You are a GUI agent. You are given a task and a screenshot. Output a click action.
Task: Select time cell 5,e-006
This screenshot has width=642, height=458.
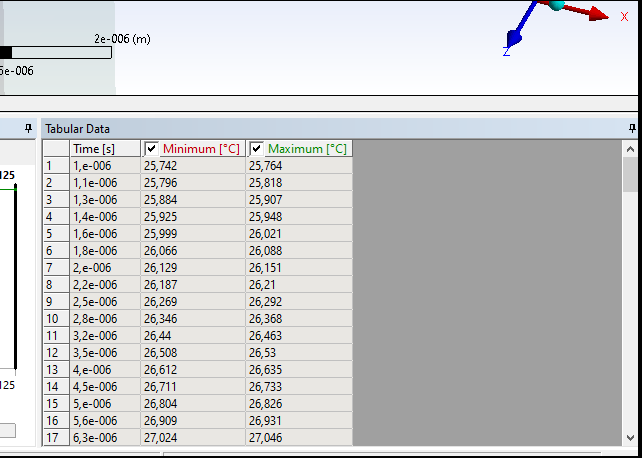coord(105,404)
